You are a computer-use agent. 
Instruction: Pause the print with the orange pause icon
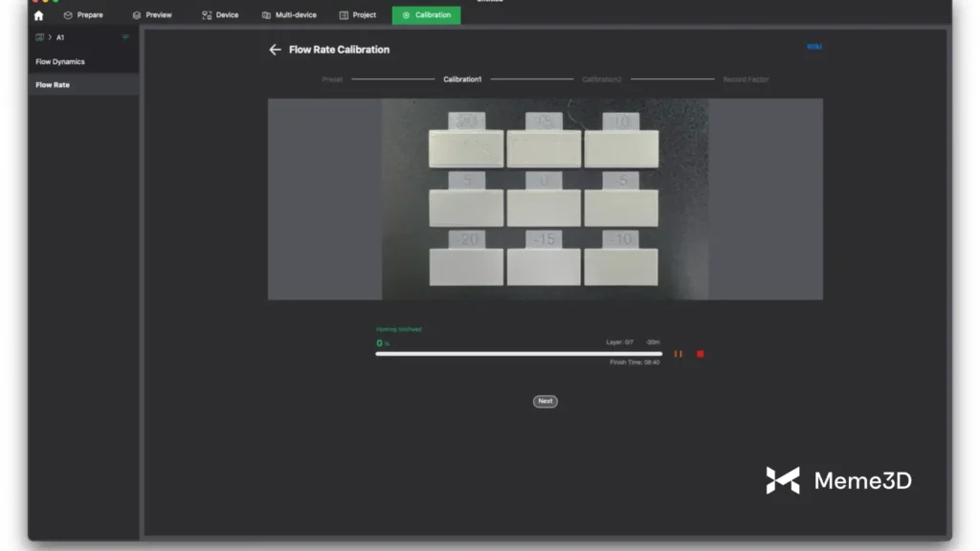pyautogui.click(x=678, y=354)
